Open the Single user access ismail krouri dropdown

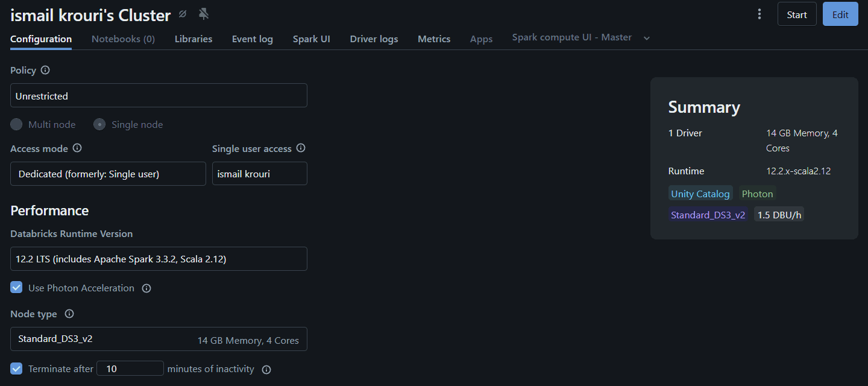click(260, 174)
